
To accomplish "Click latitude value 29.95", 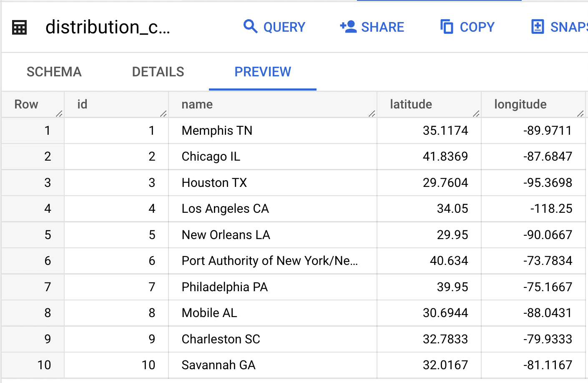I will pyautogui.click(x=452, y=235).
